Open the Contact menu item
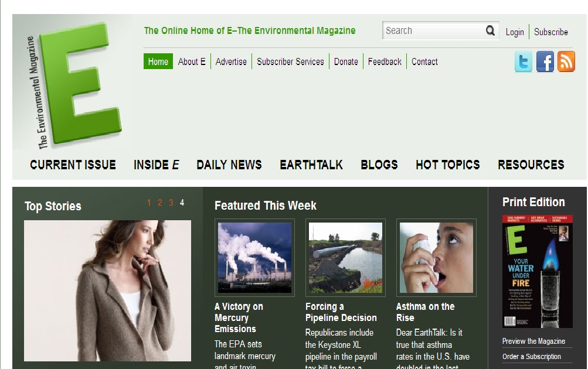 pyautogui.click(x=424, y=61)
